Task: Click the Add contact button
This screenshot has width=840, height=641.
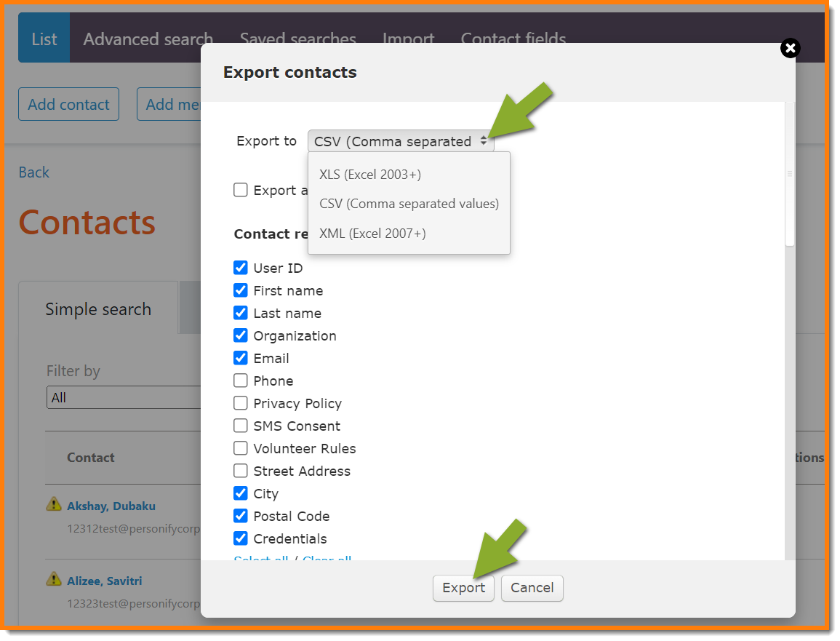Action: pyautogui.click(x=68, y=104)
